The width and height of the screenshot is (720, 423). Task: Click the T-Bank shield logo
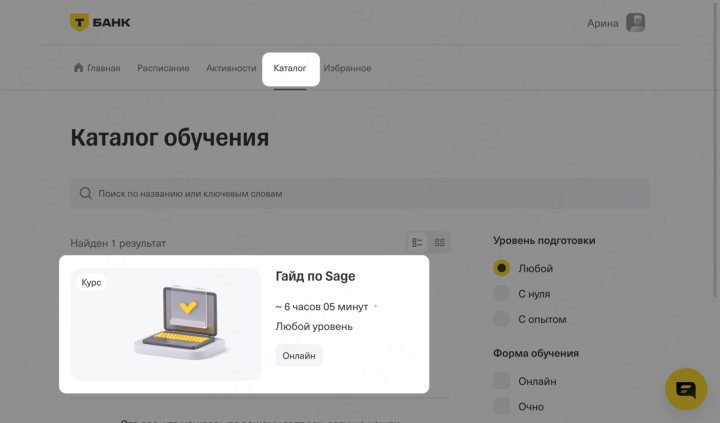point(79,23)
